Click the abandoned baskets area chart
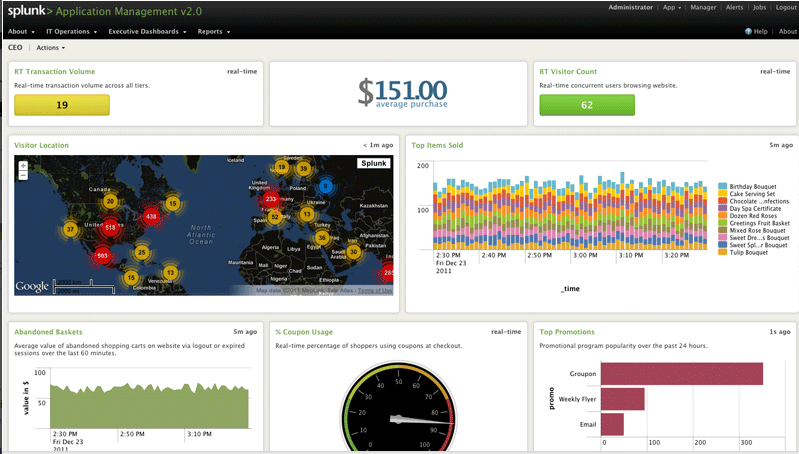 tap(149, 406)
